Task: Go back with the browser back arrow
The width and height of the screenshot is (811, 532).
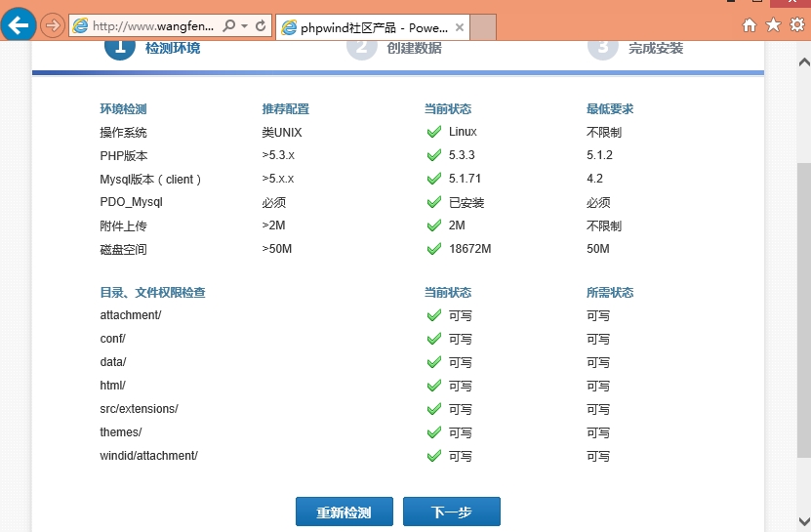Action: (x=19, y=24)
